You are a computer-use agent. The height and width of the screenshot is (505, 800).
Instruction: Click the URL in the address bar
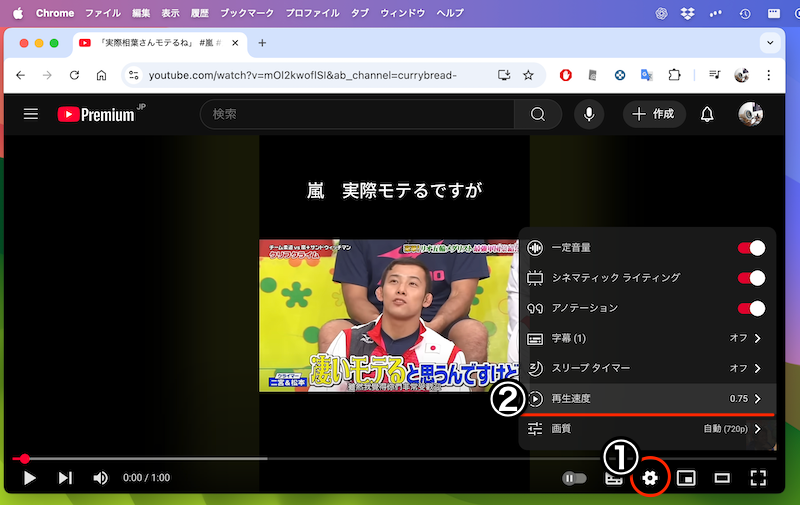(x=303, y=75)
